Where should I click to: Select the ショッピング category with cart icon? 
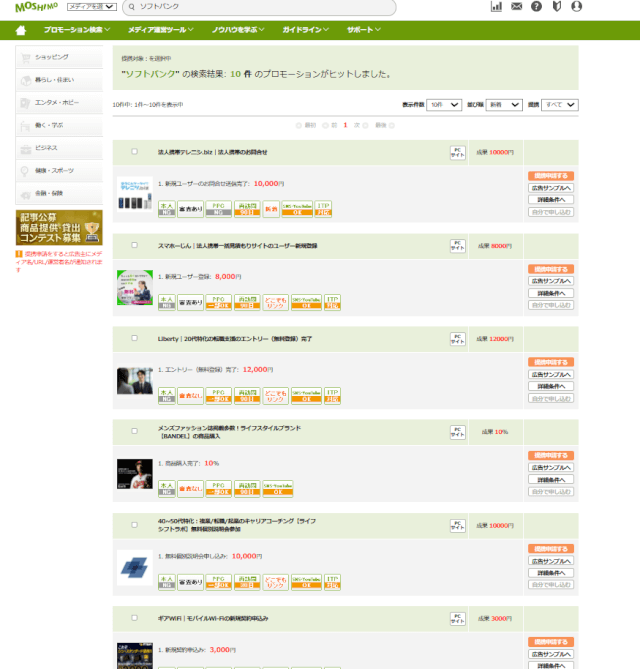click(58, 58)
